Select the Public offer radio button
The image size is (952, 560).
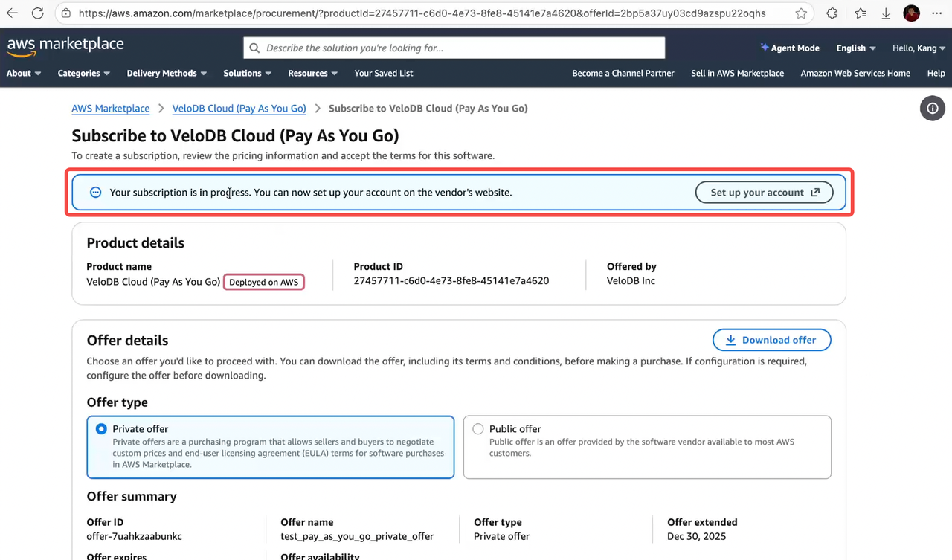pyautogui.click(x=477, y=429)
